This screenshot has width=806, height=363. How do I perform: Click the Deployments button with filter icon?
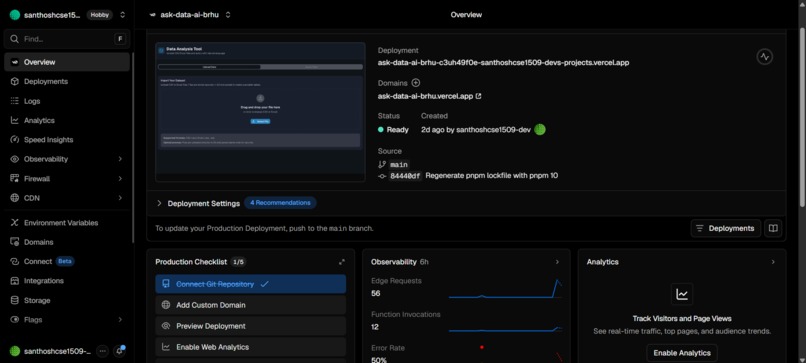tap(725, 228)
